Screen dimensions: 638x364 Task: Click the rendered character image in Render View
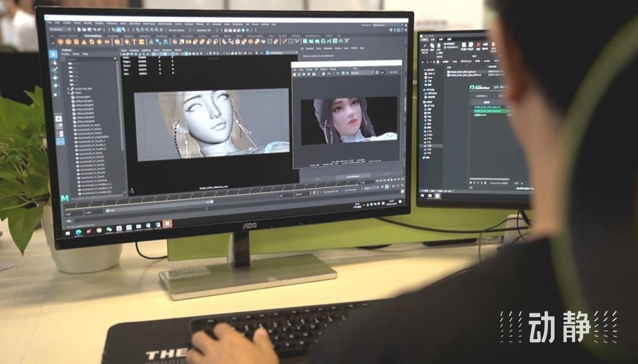tap(349, 120)
